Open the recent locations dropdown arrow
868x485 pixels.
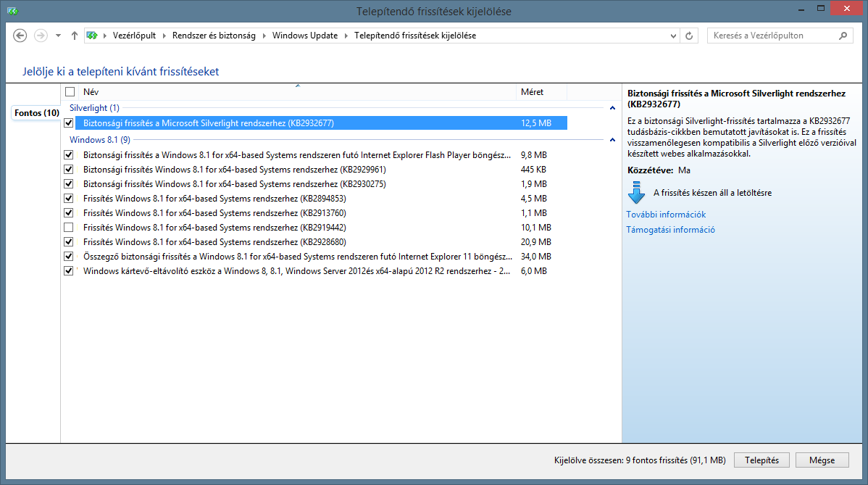tap(58, 36)
